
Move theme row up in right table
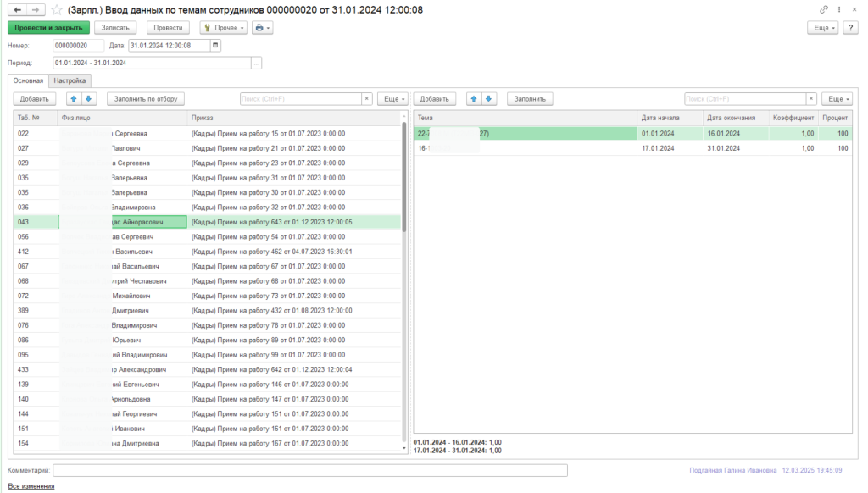point(474,99)
